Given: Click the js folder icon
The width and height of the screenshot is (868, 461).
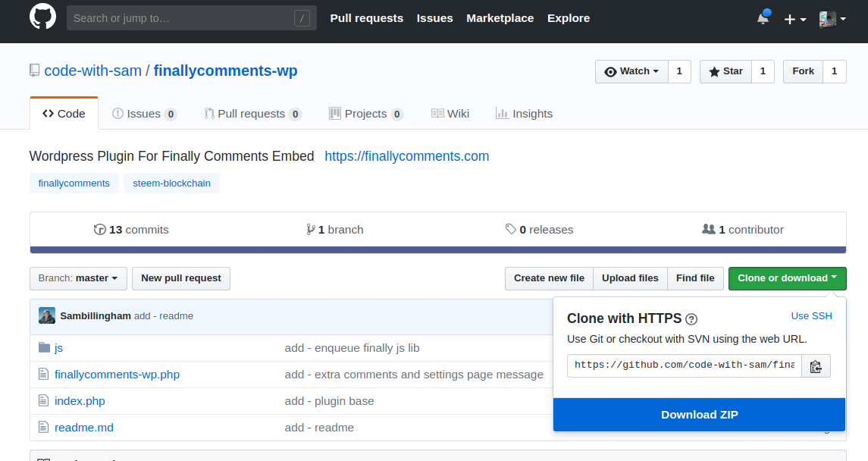Looking at the screenshot, I should pos(44,348).
